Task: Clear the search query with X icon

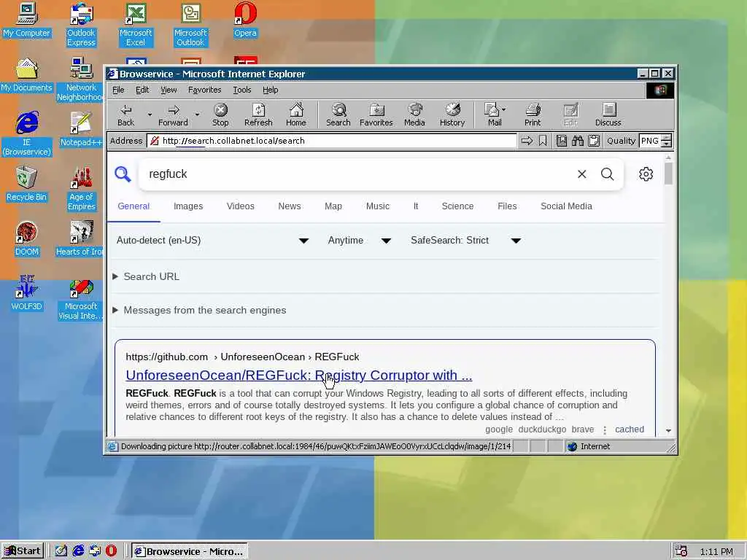Action: [x=581, y=174]
